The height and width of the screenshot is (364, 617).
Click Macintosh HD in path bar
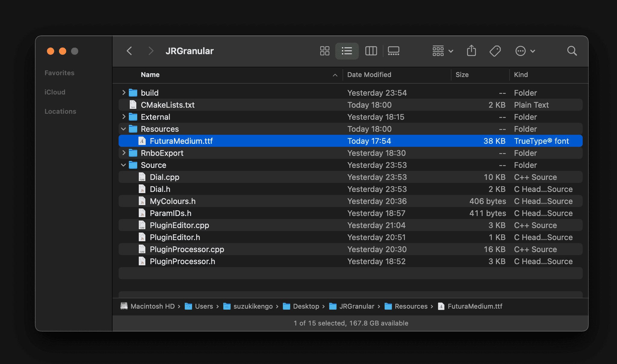click(152, 306)
